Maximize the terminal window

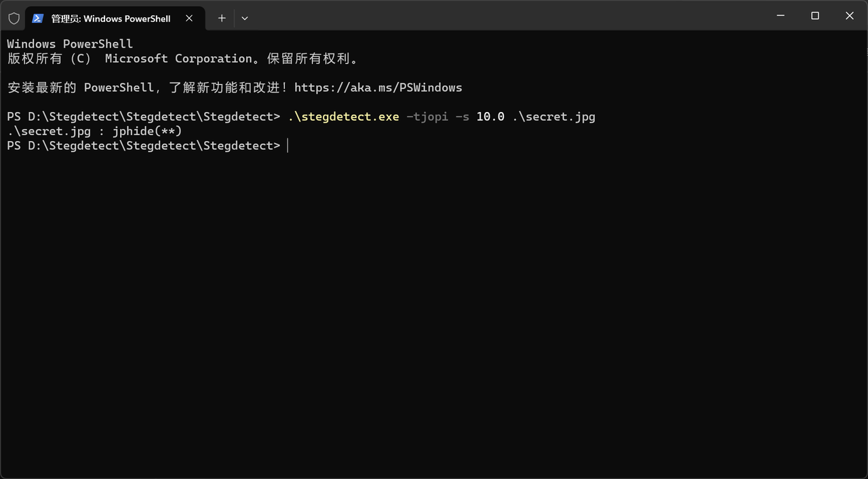(x=815, y=16)
